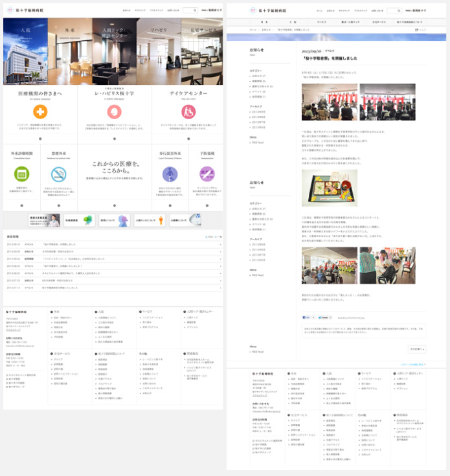Expand the dot button below 医療機関の皆さまへ card
Viewport: 450px width, 476px height.
tap(40, 139)
